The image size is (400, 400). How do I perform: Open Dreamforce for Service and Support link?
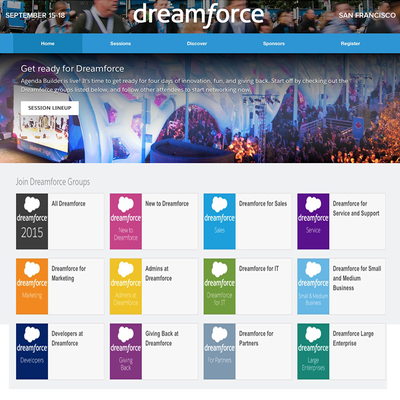click(356, 208)
